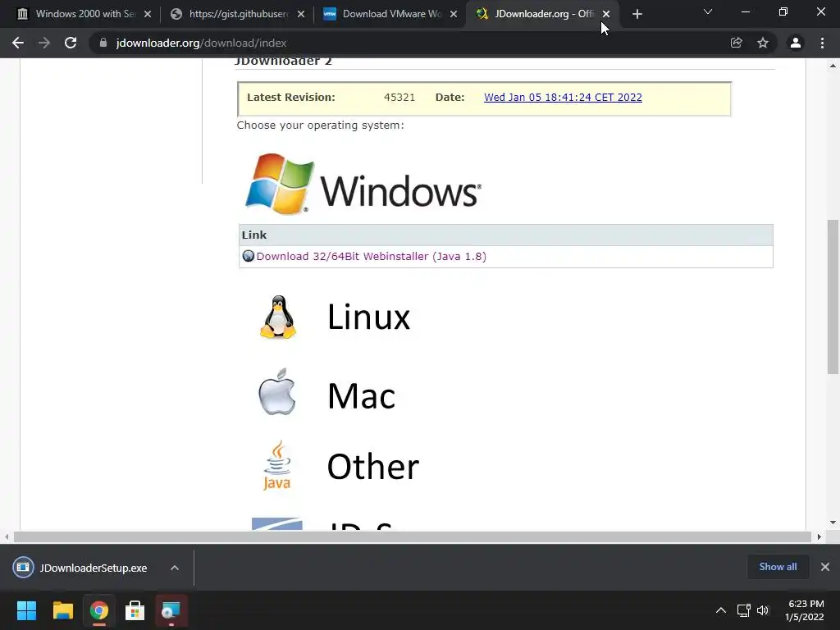Viewport: 840px width, 630px height.
Task: Expand the Other heading
Action: click(x=373, y=467)
